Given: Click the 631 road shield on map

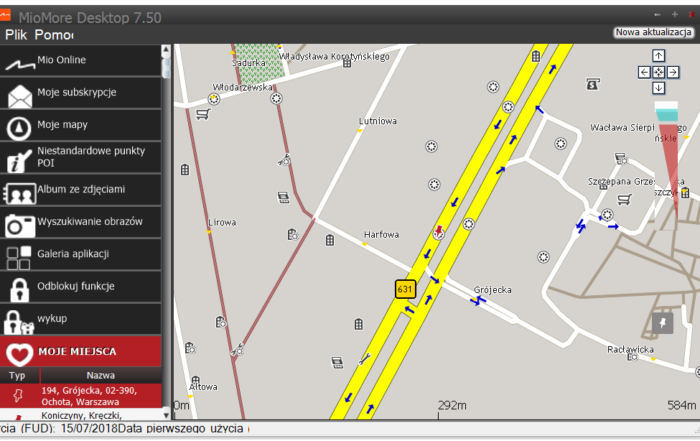Looking at the screenshot, I should [405, 289].
